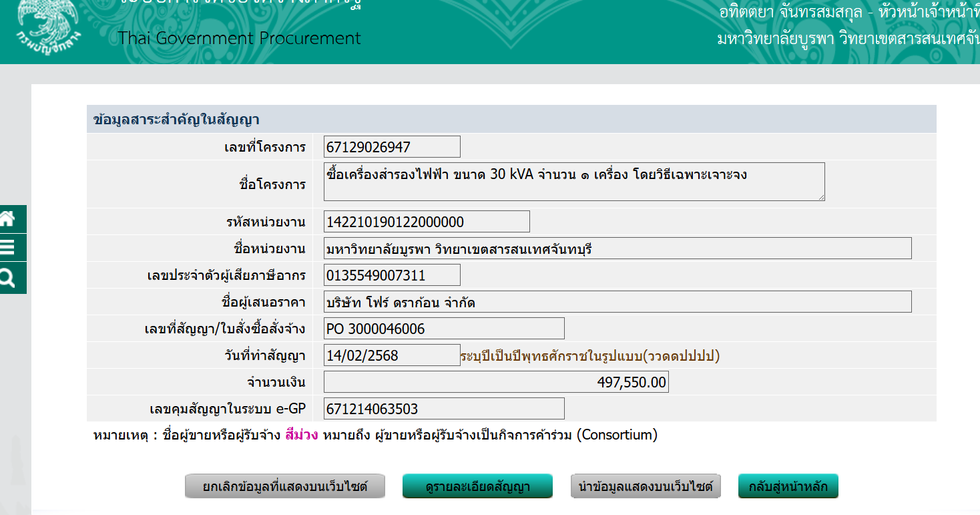Select the e-GP contract control number field

(x=444, y=409)
